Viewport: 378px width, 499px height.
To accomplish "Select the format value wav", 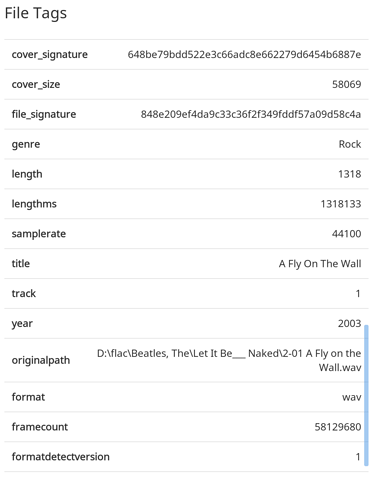I will [x=352, y=397].
